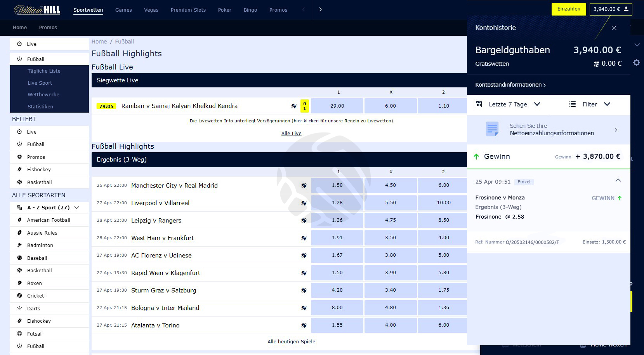
Task: Open Alle heutigen Spiele link
Action: pos(291,342)
